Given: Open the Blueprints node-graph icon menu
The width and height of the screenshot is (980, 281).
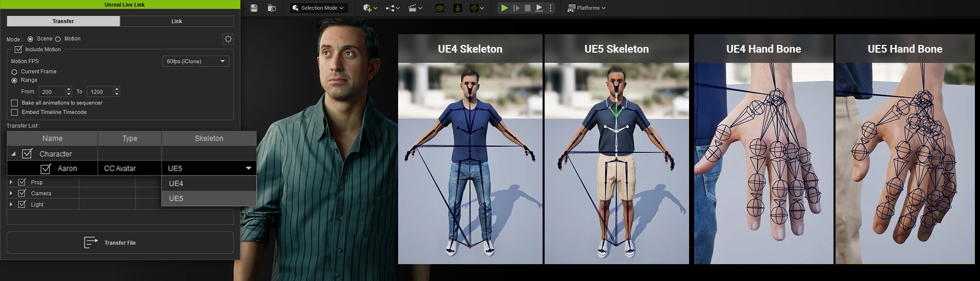Looking at the screenshot, I should (390, 8).
